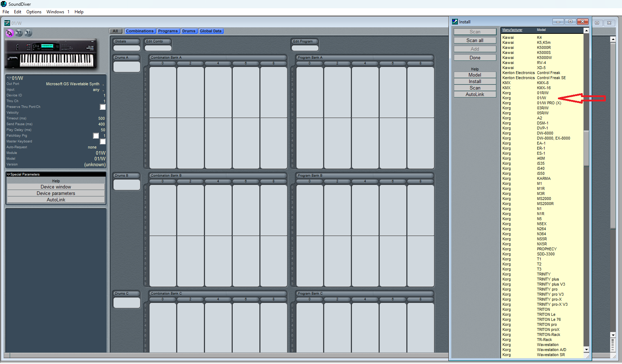The width and height of the screenshot is (622, 364).
Task: Collapse the Special Parameters section
Action: (x=8, y=174)
